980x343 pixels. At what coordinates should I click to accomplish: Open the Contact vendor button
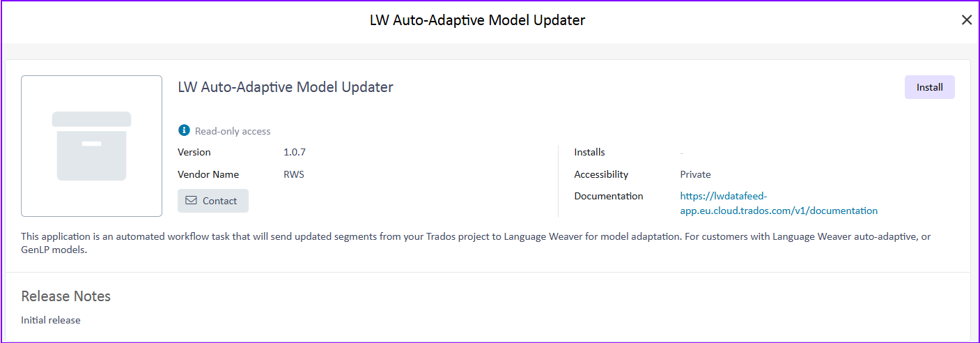pyautogui.click(x=213, y=201)
